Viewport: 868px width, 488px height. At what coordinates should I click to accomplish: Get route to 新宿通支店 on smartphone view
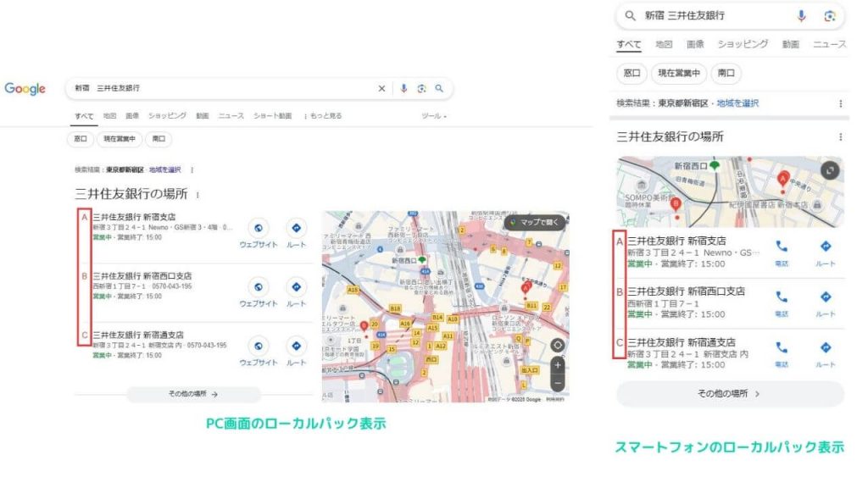coord(826,354)
